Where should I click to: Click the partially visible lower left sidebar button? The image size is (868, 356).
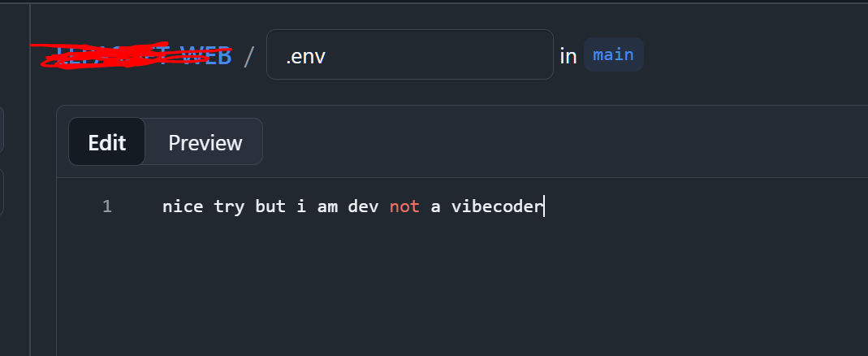2,192
